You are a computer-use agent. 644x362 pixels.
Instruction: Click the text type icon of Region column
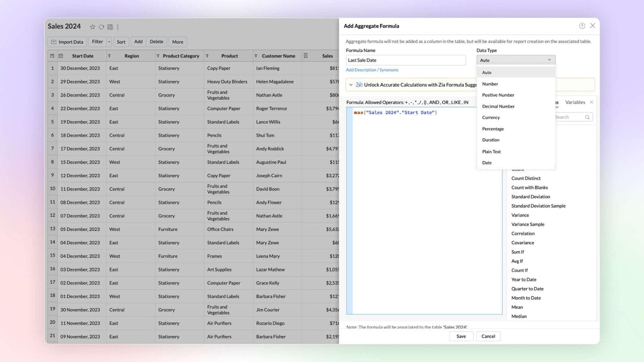(109, 56)
